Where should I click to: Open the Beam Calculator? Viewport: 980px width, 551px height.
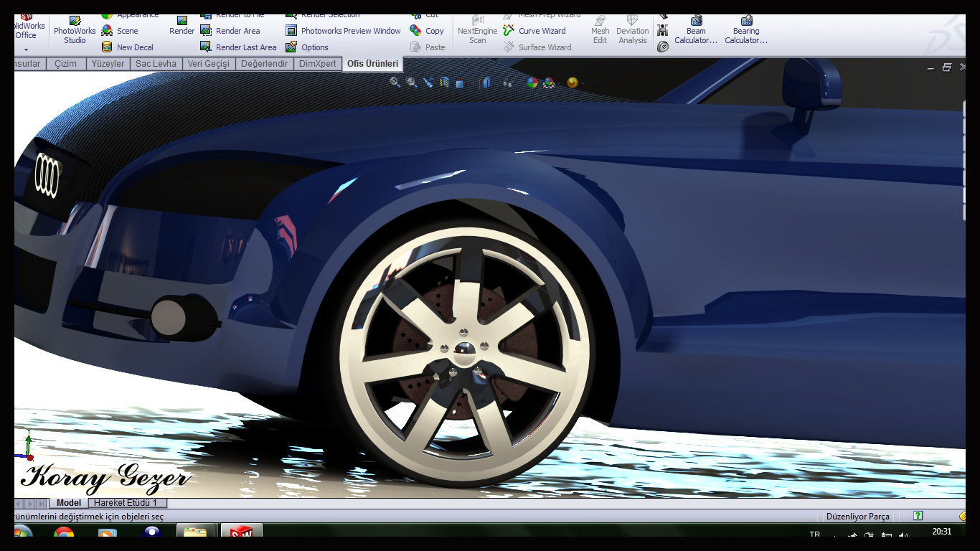click(696, 31)
